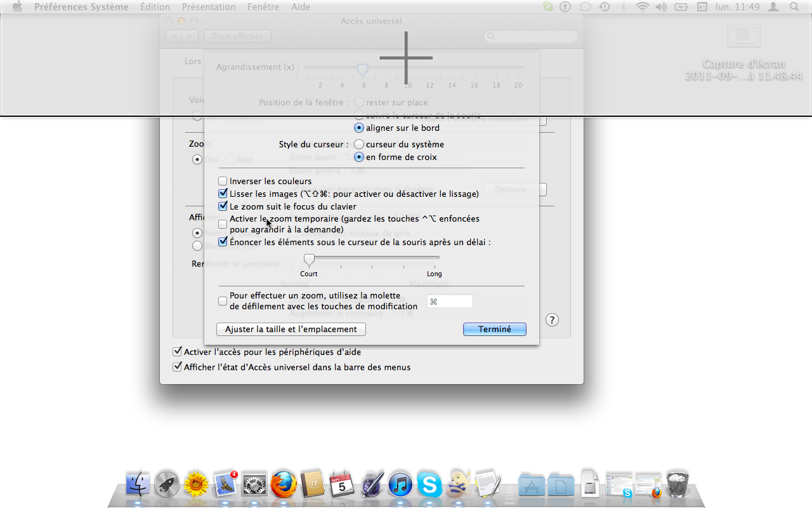Click the Bluetooth menu bar icon

click(623, 7)
